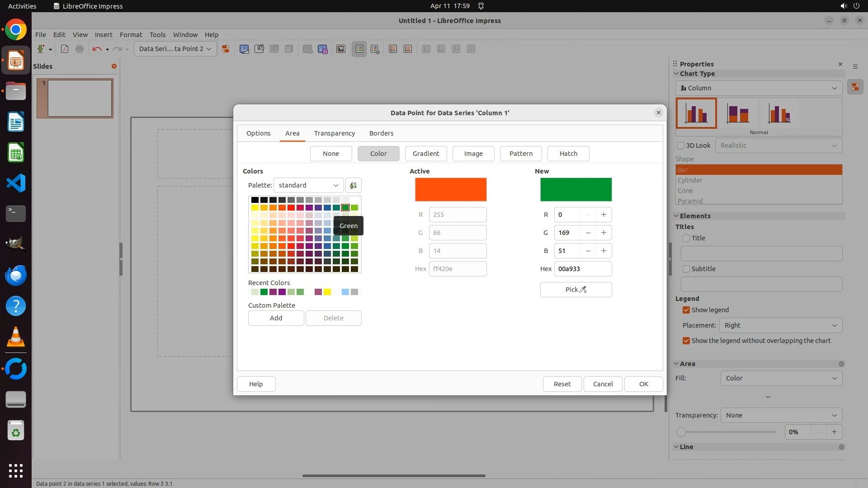Open the Palette standard dropdown

pos(308,185)
